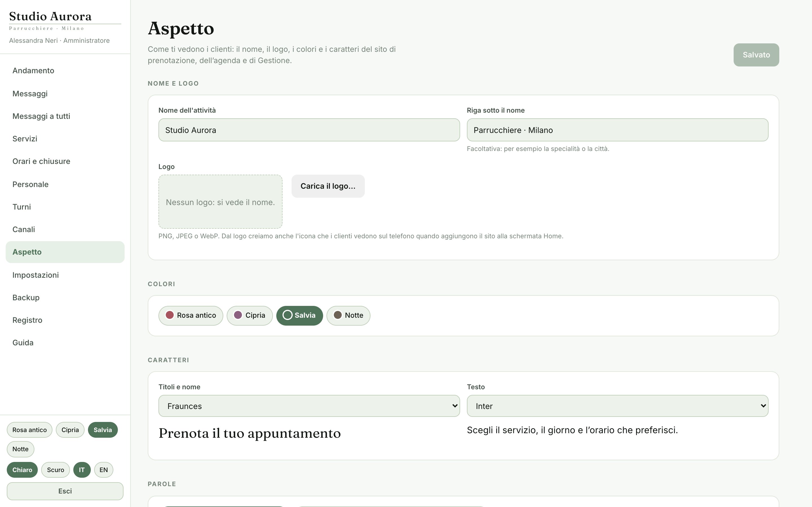This screenshot has width=812, height=507.
Task: Click the Nome dell'attività text field
Action: pos(309,130)
